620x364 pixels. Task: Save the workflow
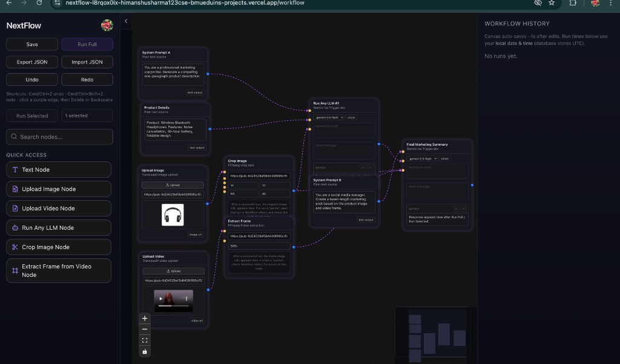(32, 44)
